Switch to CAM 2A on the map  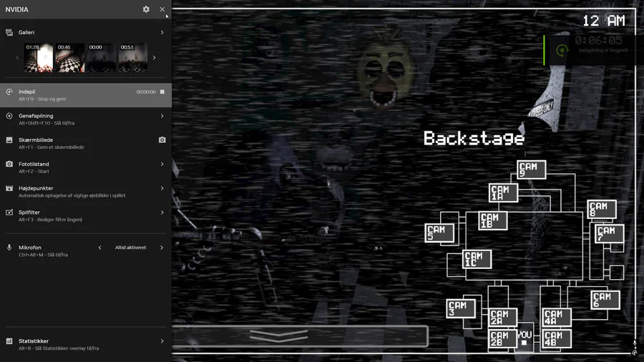click(x=503, y=318)
